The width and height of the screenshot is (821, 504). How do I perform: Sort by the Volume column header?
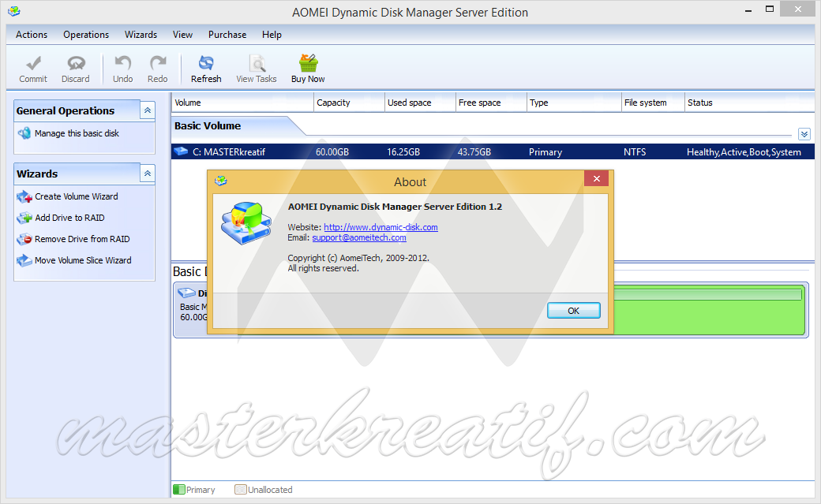(242, 103)
